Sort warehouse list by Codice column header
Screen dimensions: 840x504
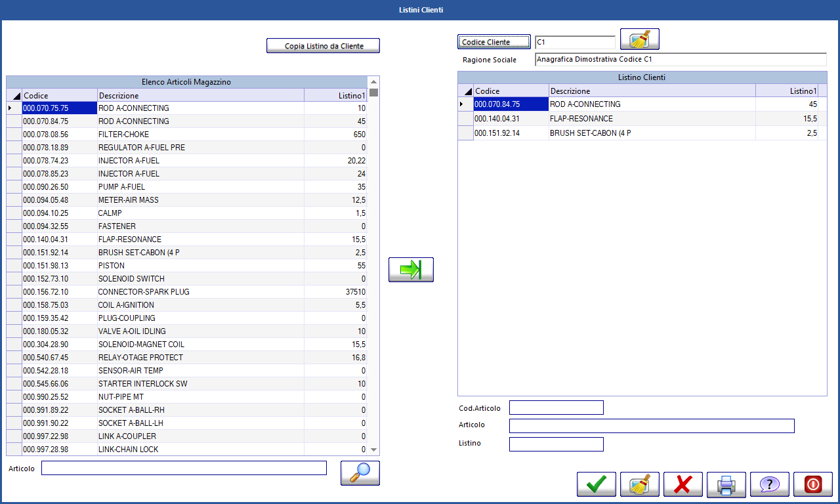[60, 95]
